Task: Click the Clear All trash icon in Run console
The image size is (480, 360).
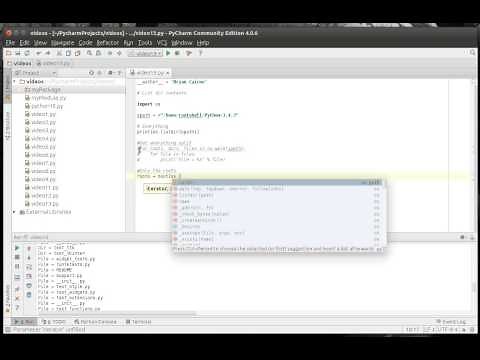Action: tap(29, 295)
